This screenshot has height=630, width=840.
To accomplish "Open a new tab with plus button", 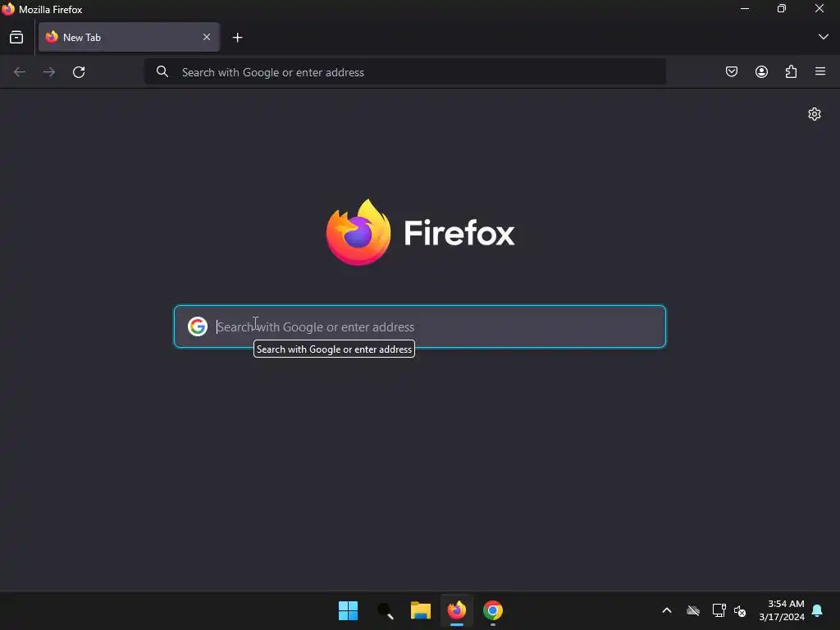I will (237, 38).
